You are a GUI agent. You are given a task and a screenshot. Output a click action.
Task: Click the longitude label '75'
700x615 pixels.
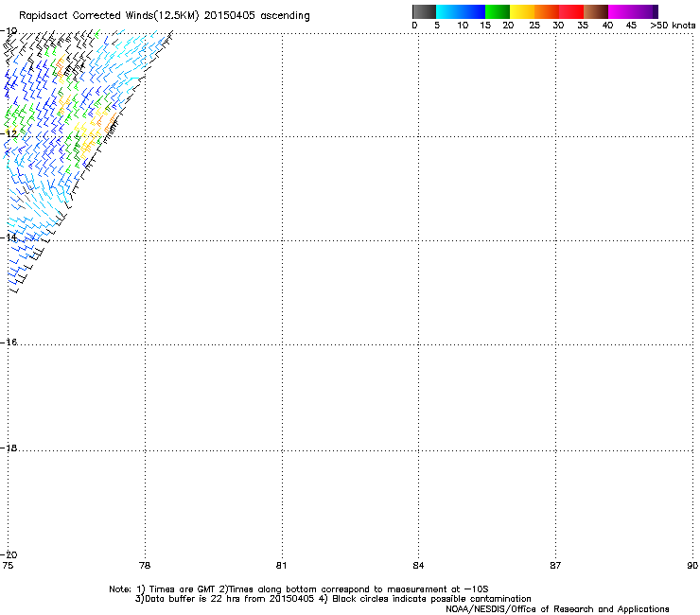[x=8, y=566]
